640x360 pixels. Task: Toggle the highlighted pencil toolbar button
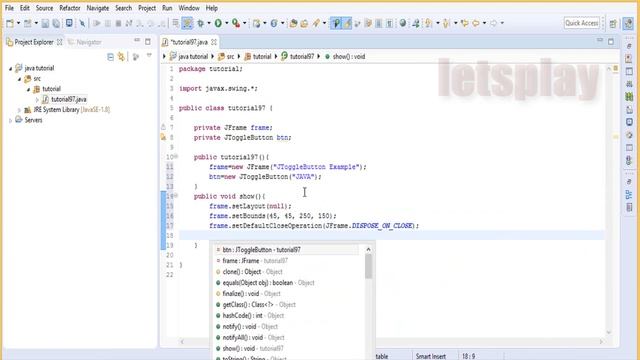(x=347, y=23)
